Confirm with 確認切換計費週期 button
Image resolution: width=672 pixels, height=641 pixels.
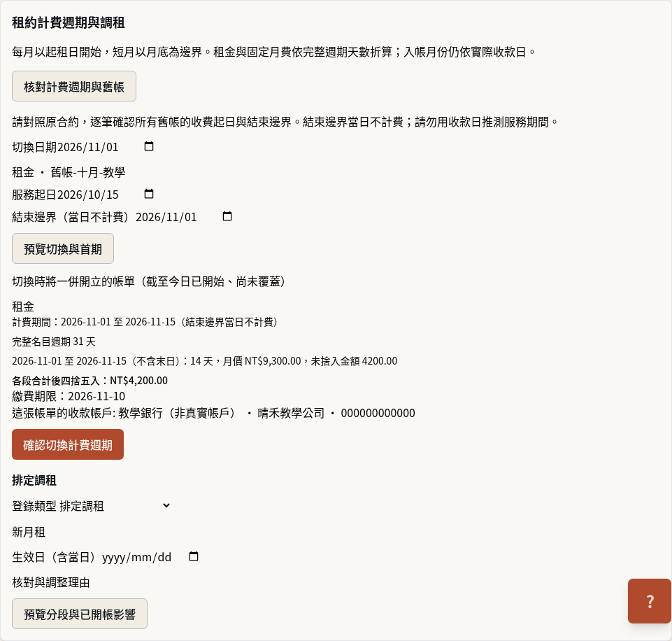point(68,444)
